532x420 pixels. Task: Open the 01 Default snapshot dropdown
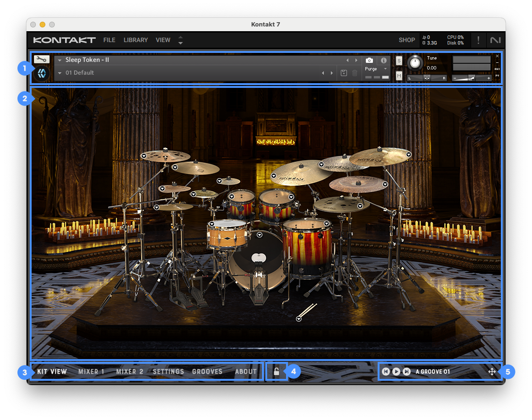pyautogui.click(x=60, y=73)
